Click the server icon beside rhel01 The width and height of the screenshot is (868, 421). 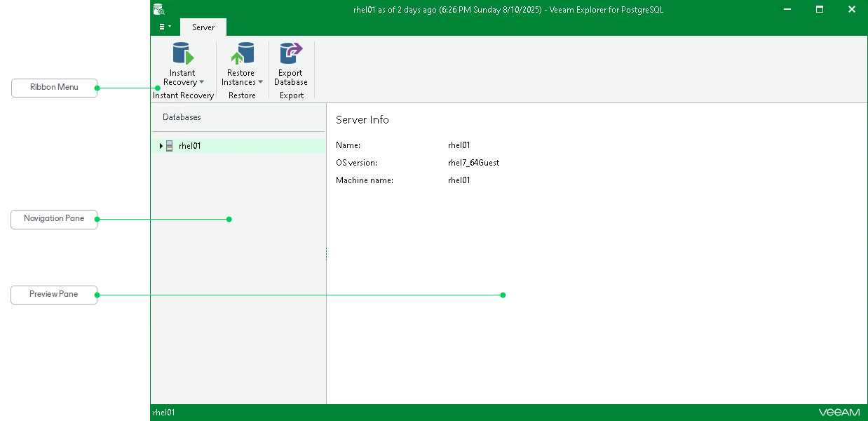click(169, 145)
